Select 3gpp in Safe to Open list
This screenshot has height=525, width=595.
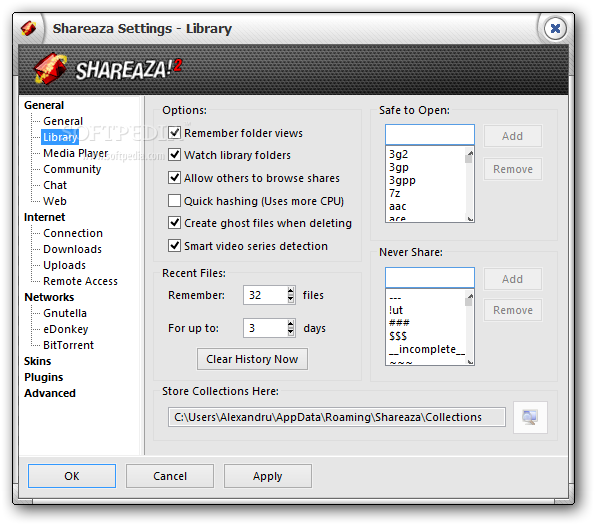click(x=402, y=181)
